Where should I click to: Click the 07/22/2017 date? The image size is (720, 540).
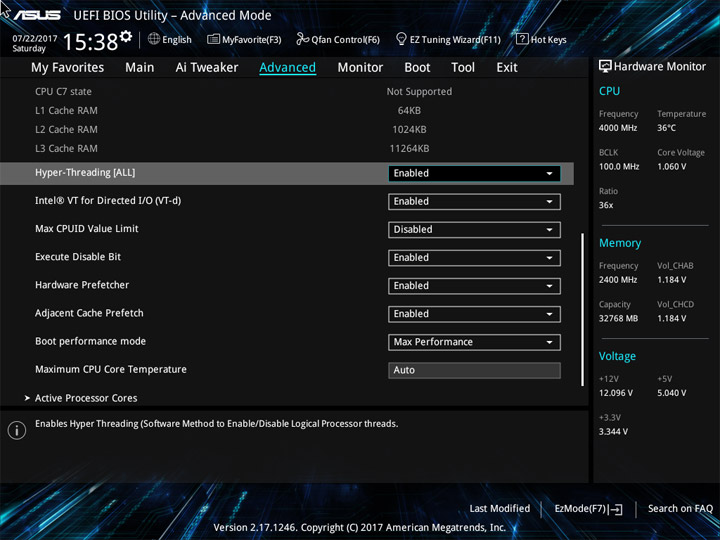[34, 38]
